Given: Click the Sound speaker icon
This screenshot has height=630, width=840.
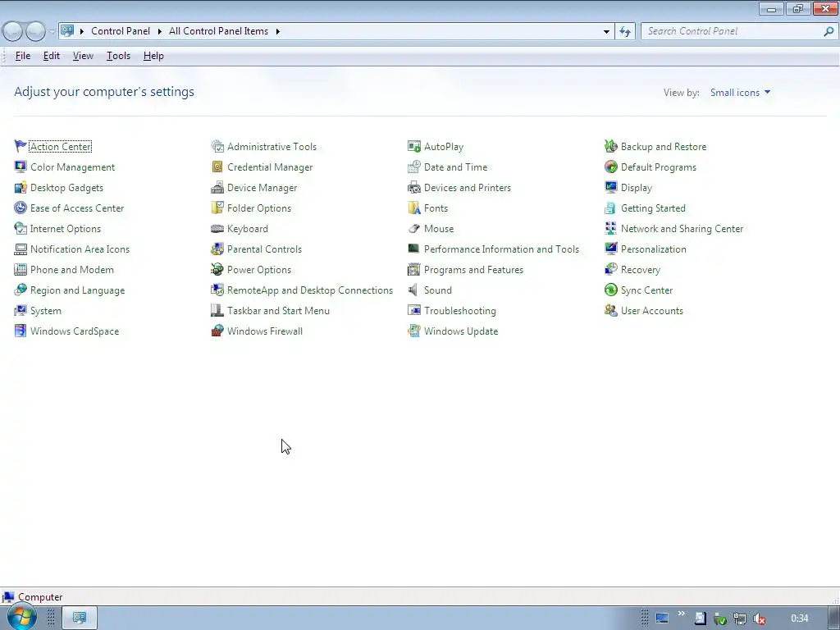Looking at the screenshot, I should tap(413, 290).
